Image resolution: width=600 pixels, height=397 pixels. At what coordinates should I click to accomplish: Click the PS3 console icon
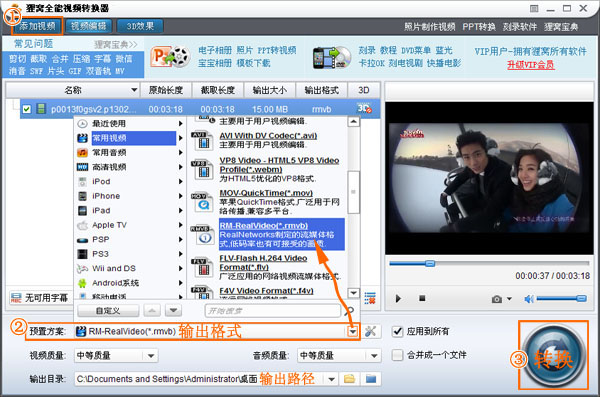click(x=82, y=254)
